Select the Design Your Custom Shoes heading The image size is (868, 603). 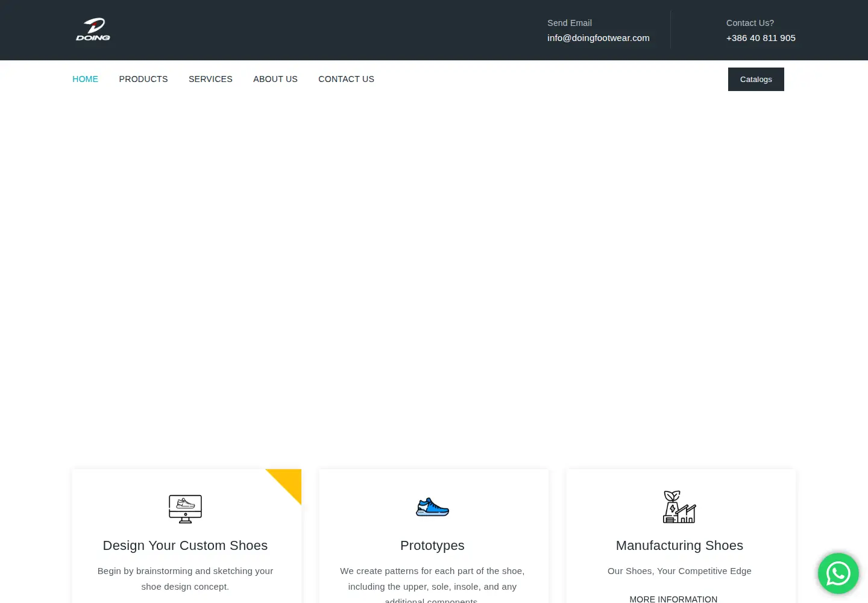[x=185, y=546]
